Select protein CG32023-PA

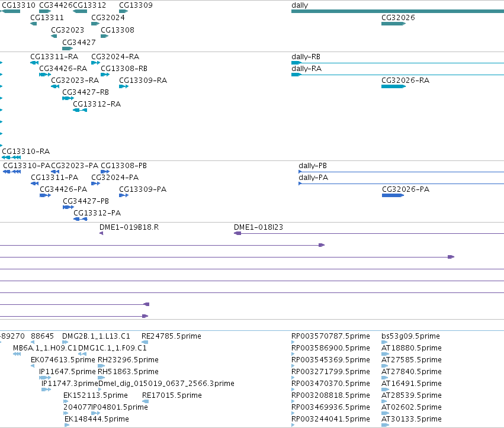pyautogui.click(x=55, y=172)
